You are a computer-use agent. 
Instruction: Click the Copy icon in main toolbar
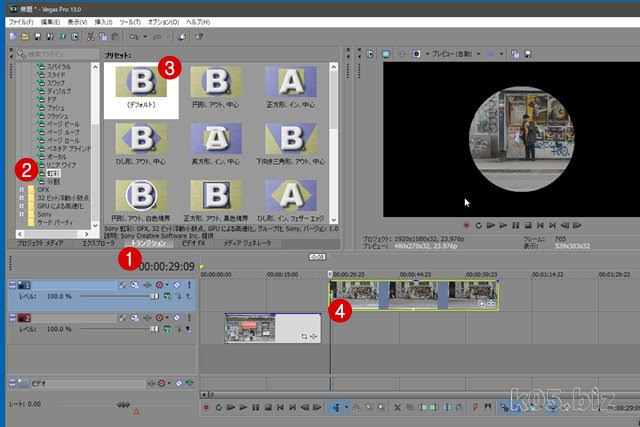click(103, 37)
